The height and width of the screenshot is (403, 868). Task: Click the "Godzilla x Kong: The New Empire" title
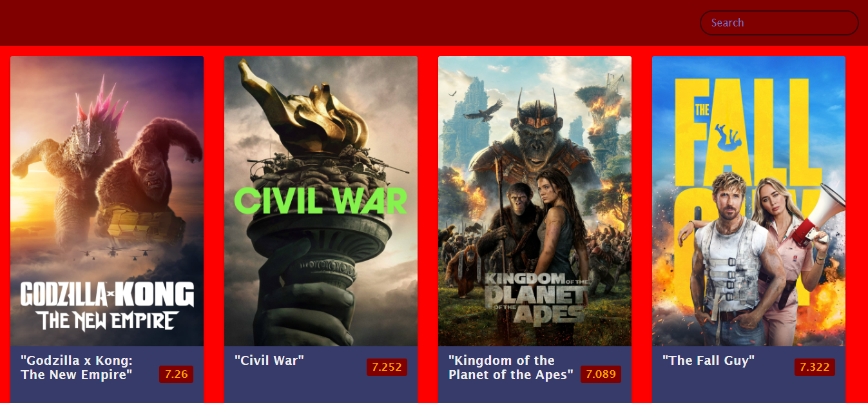click(x=77, y=367)
